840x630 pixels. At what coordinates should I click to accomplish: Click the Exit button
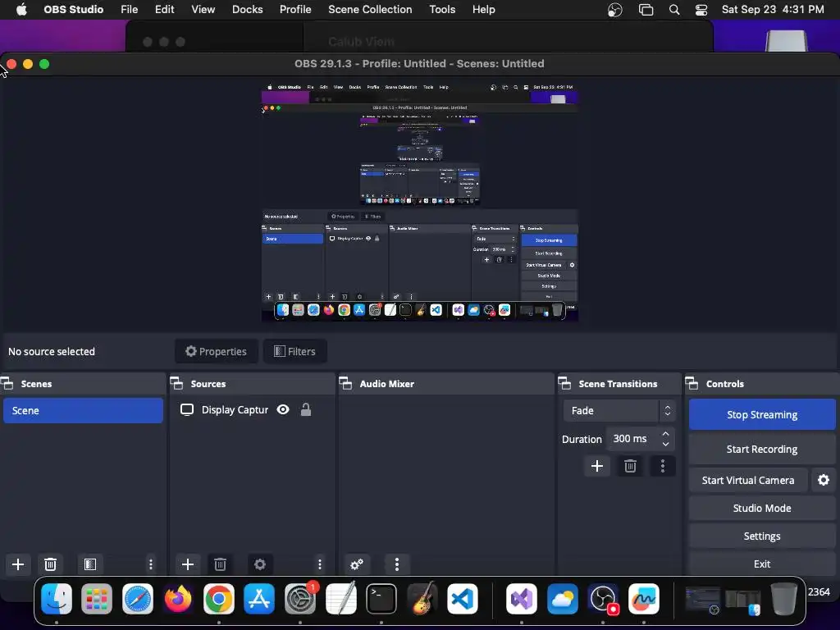click(762, 564)
